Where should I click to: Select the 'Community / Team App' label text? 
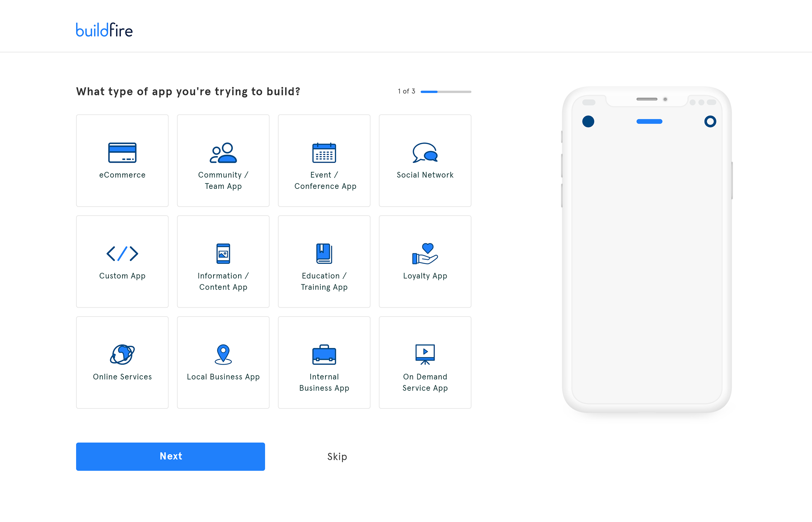[223, 180]
